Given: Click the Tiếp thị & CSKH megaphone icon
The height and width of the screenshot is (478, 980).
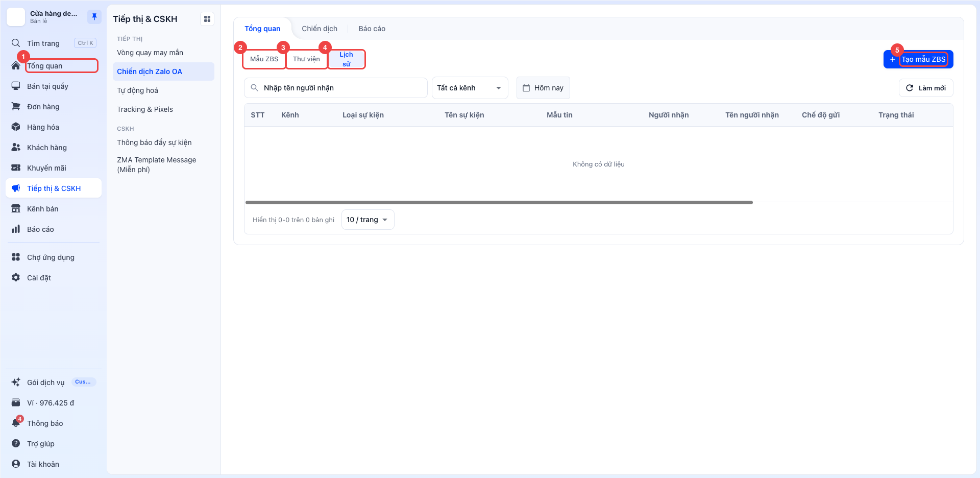Looking at the screenshot, I should coord(16,188).
